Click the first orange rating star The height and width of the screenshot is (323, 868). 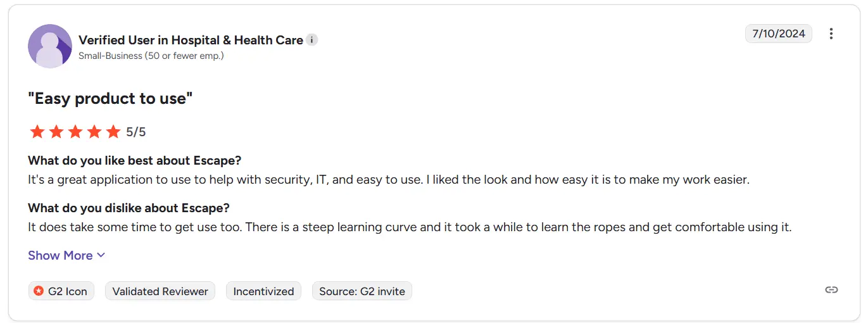coord(37,132)
